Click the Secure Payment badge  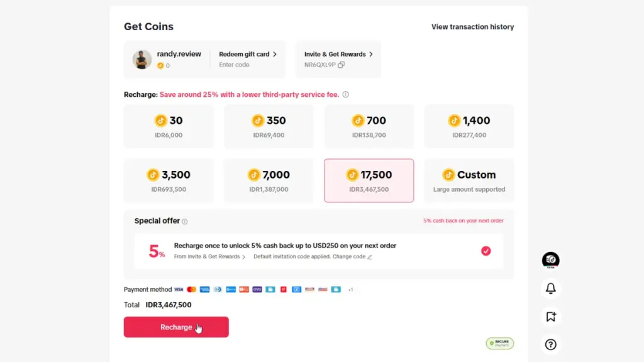click(499, 343)
